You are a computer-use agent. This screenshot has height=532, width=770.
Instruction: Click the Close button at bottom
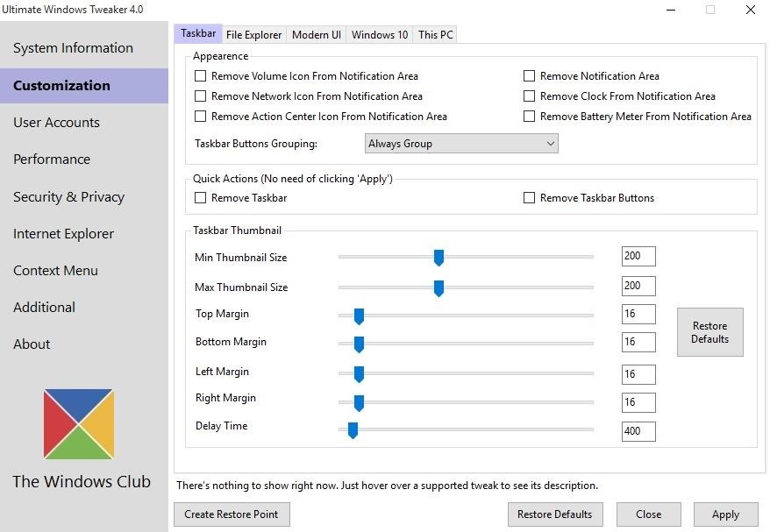649,514
